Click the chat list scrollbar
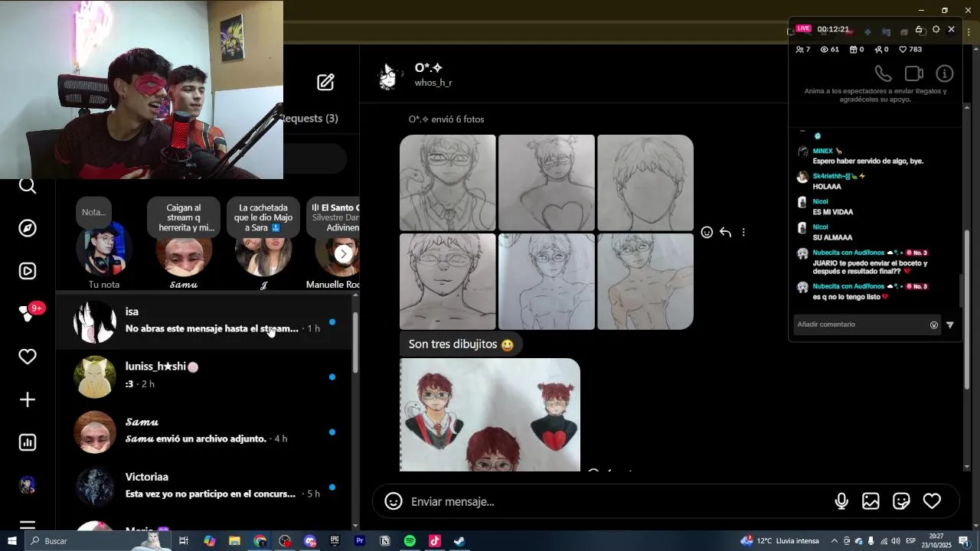Screen dimensions: 980x551 click(355, 344)
